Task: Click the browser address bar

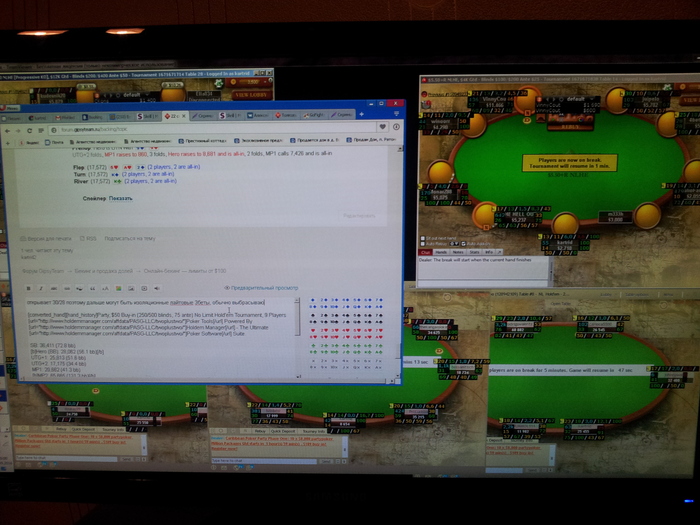Action: pyautogui.click(x=213, y=129)
